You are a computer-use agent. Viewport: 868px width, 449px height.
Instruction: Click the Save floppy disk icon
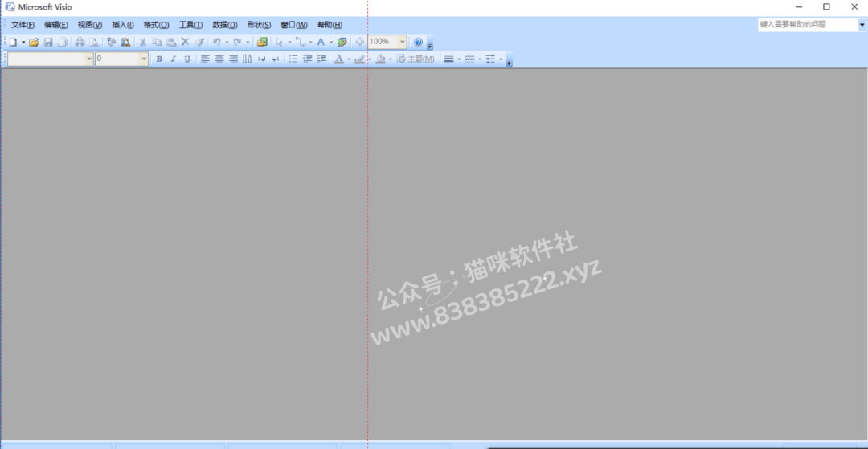click(x=48, y=42)
